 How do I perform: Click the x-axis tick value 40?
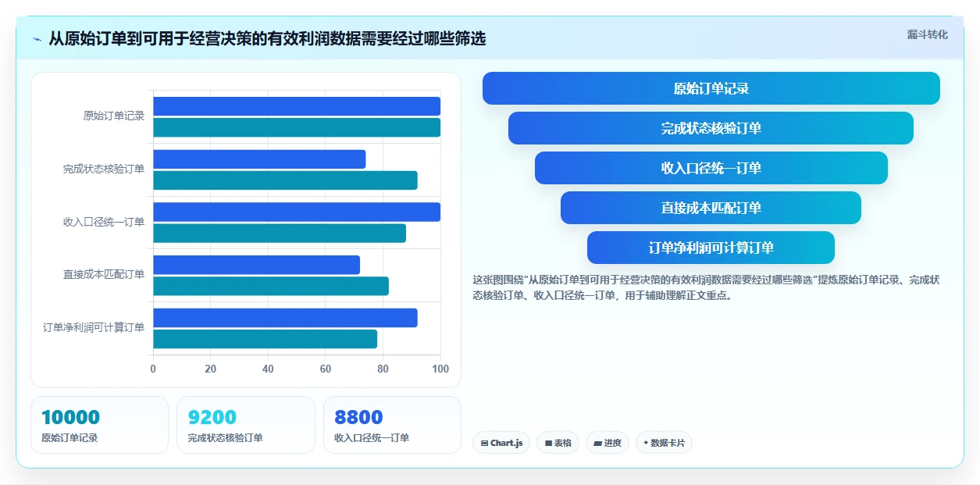tap(268, 369)
